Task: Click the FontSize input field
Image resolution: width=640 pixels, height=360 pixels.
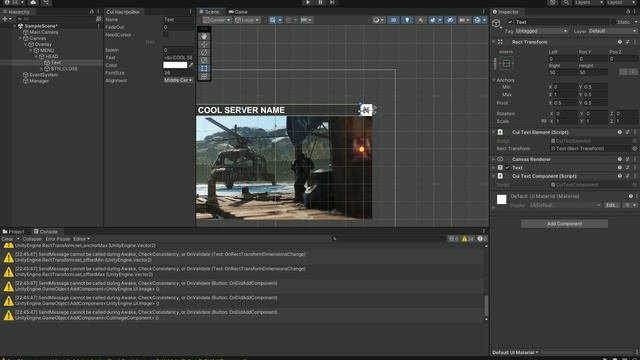Action: pos(178,73)
